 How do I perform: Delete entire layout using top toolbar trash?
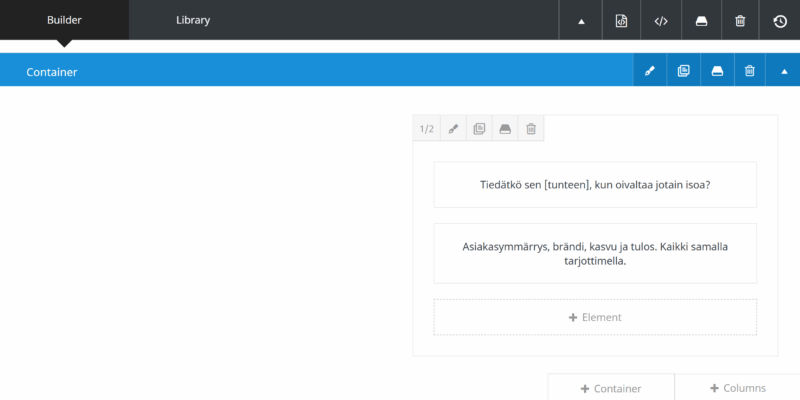(740, 21)
